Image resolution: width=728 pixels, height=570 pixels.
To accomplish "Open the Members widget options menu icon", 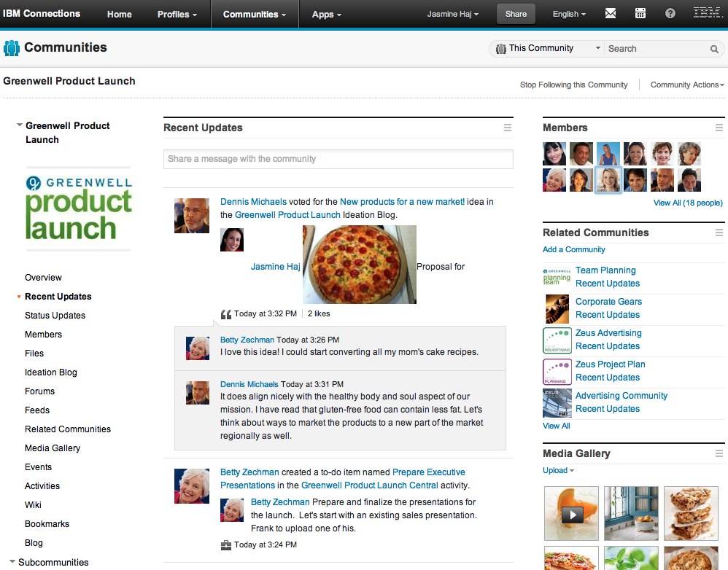I will point(719,127).
